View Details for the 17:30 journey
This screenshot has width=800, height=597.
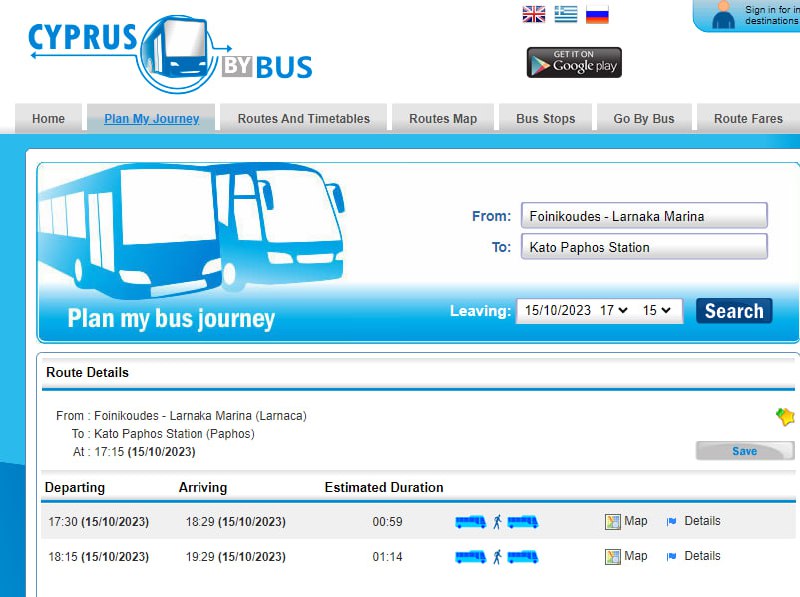[701, 521]
